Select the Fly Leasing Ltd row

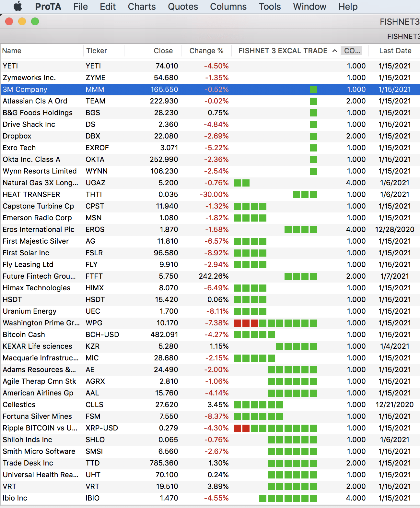click(210, 264)
